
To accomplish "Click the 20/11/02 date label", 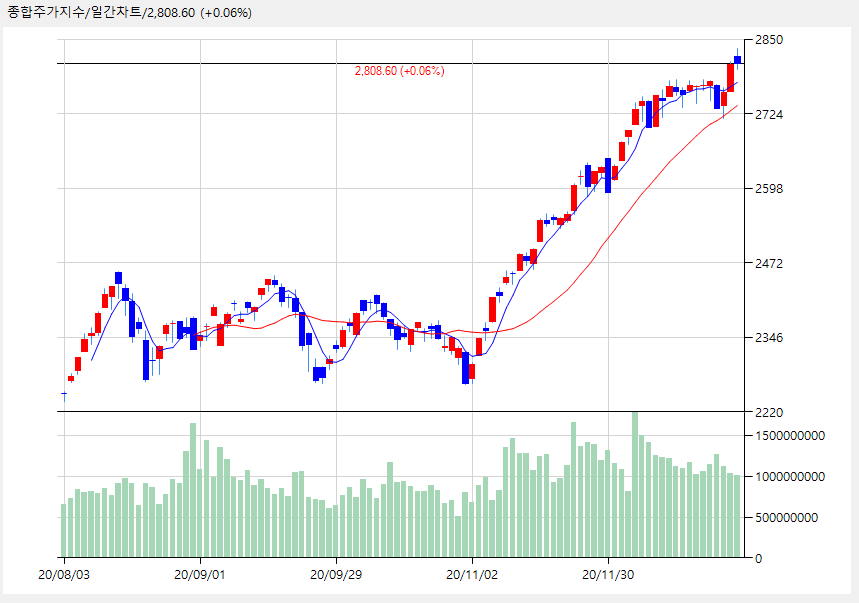I will tap(472, 575).
